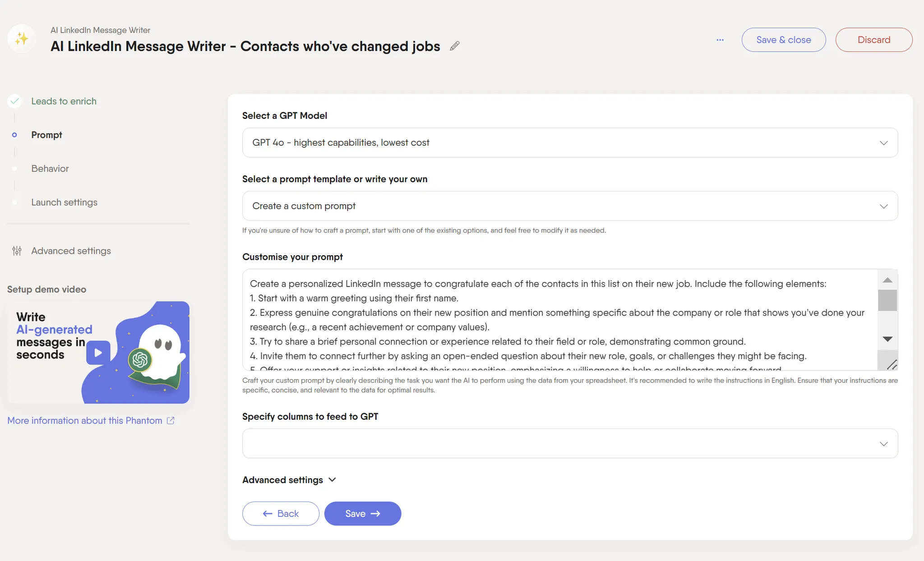
Task: Open the three-dots more options menu
Action: pyautogui.click(x=720, y=40)
